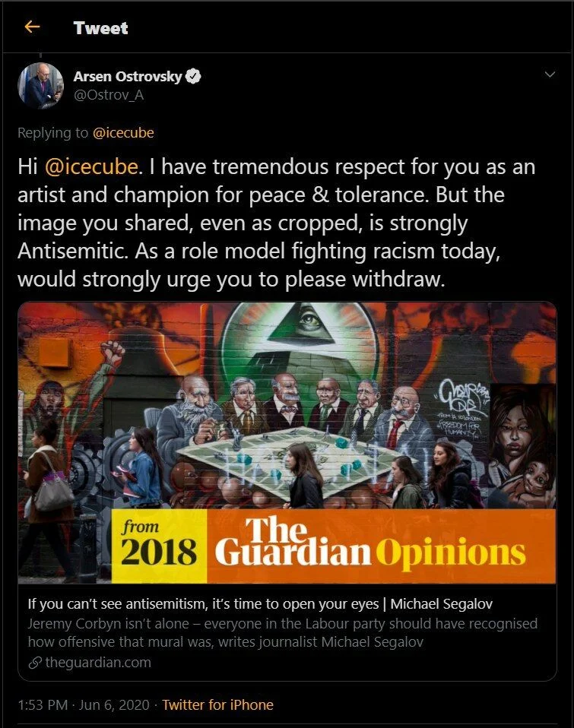The width and height of the screenshot is (574, 728).
Task: Open the Twitter for iPhone source link
Action: click(217, 704)
